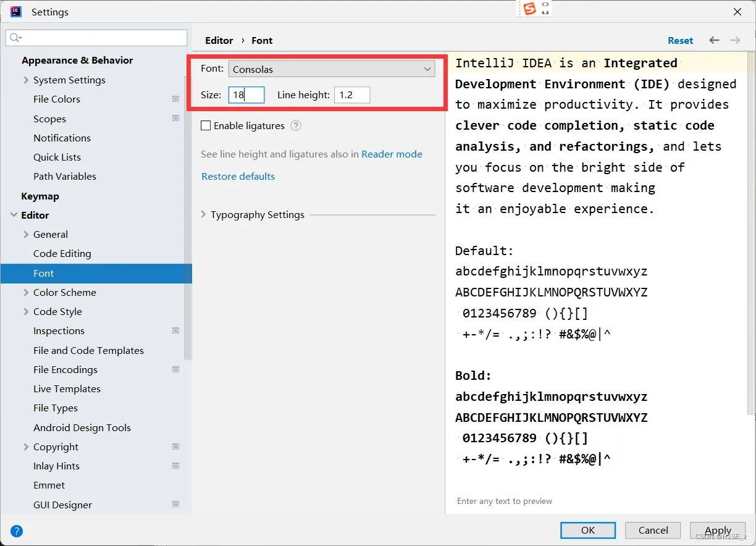This screenshot has height=546, width=756.
Task: Click project-level icon beside File Colors
Action: pyautogui.click(x=176, y=99)
